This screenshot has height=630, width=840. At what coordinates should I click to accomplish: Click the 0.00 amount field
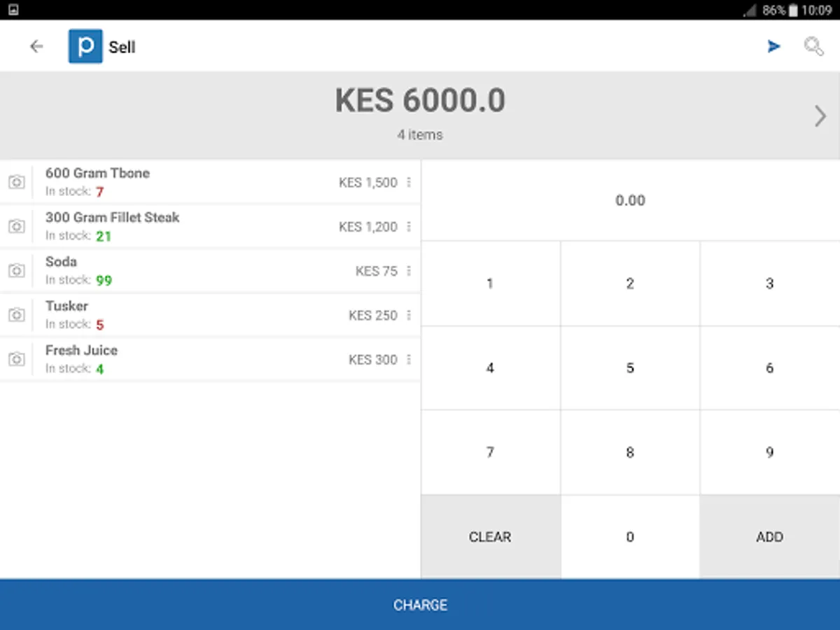coord(630,201)
